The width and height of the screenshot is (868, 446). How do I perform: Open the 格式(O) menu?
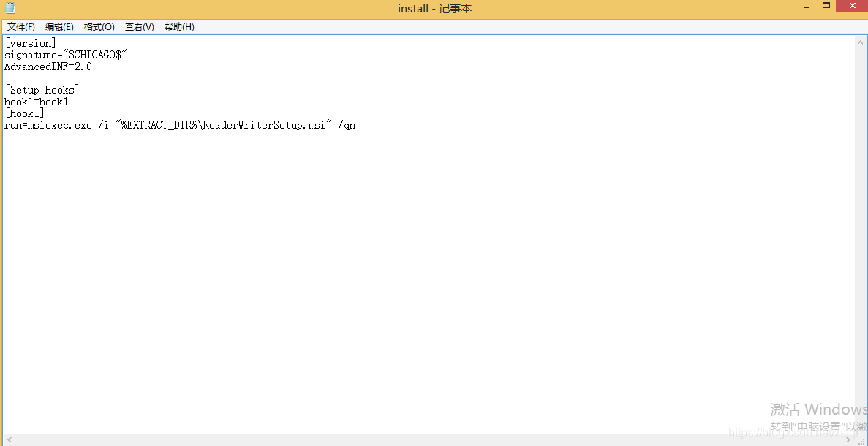[x=99, y=27]
